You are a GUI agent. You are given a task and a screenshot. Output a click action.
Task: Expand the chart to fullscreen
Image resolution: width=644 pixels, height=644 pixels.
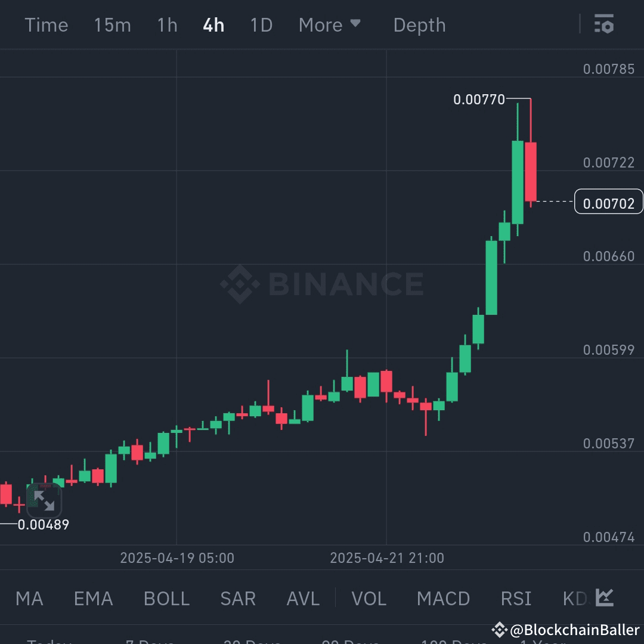click(x=44, y=501)
